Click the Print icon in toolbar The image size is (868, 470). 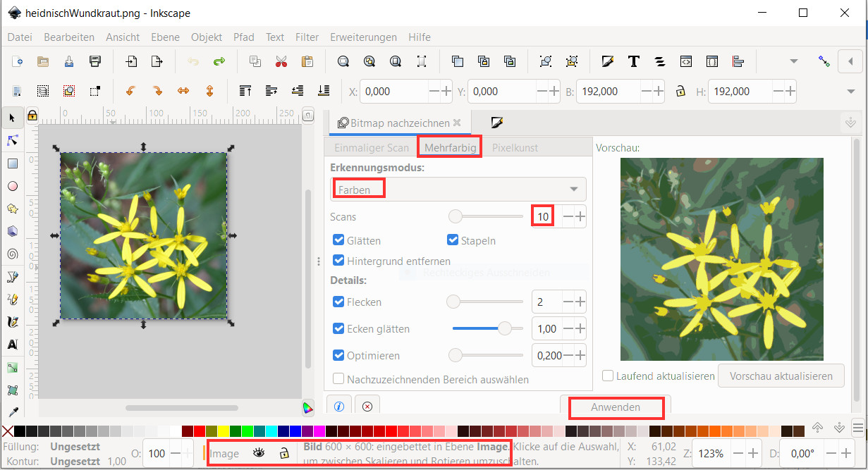[x=69, y=61]
